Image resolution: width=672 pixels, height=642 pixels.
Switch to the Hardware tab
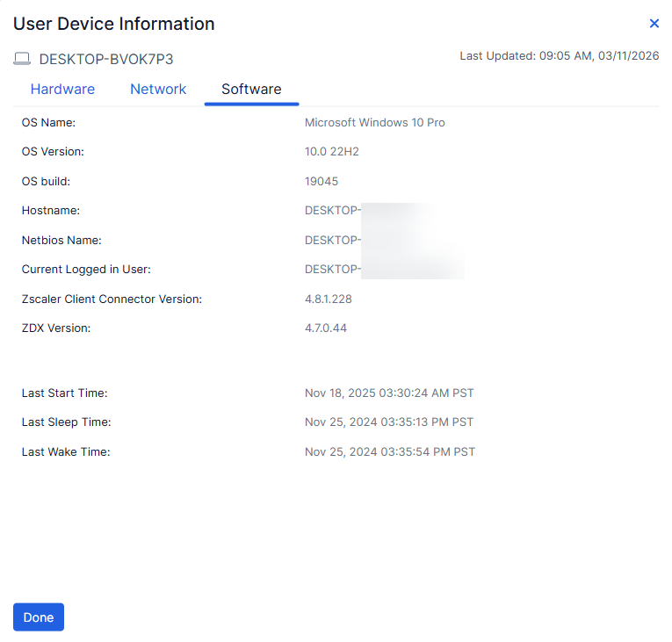coord(62,90)
